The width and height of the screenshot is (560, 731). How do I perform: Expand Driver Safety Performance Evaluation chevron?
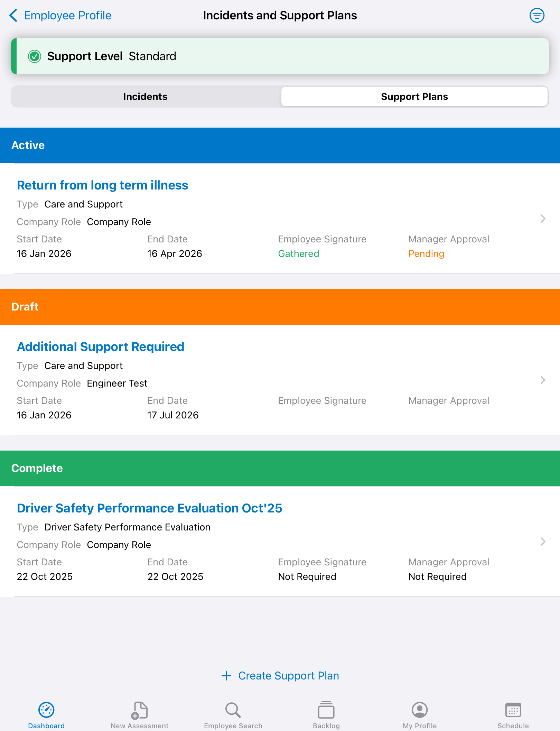(x=543, y=542)
